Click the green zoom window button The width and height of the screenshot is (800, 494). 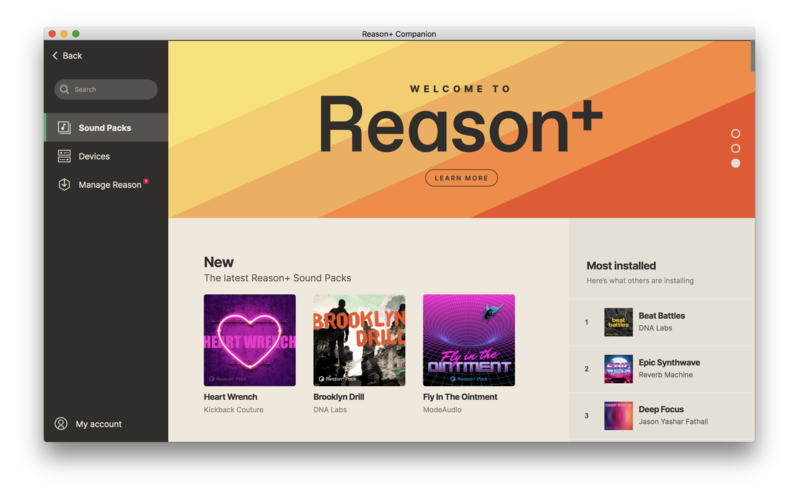[76, 34]
